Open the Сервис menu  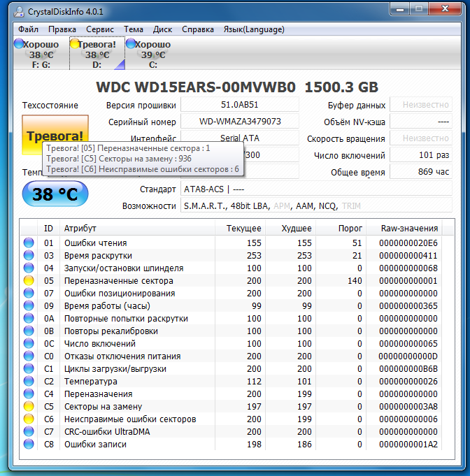99,29
